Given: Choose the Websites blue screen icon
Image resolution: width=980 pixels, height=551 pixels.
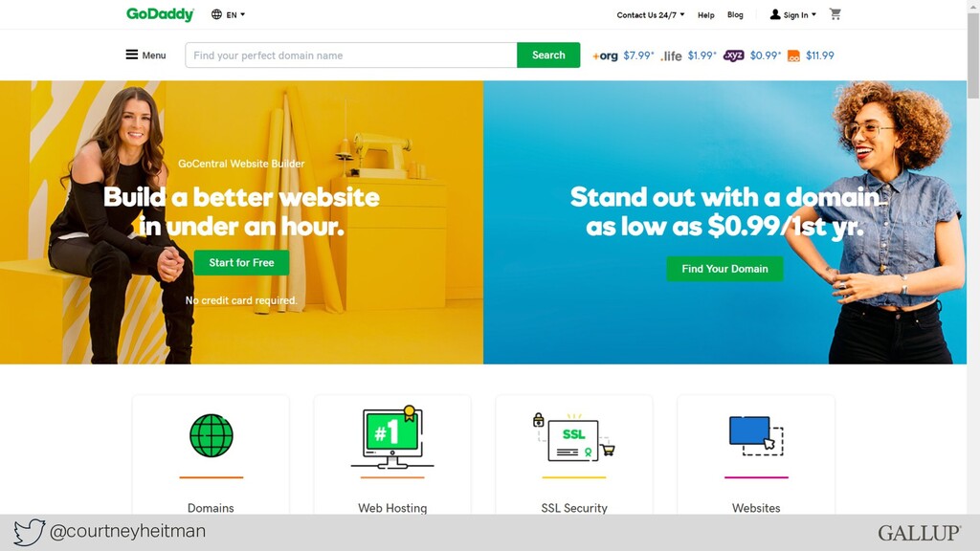Looking at the screenshot, I should [x=756, y=435].
